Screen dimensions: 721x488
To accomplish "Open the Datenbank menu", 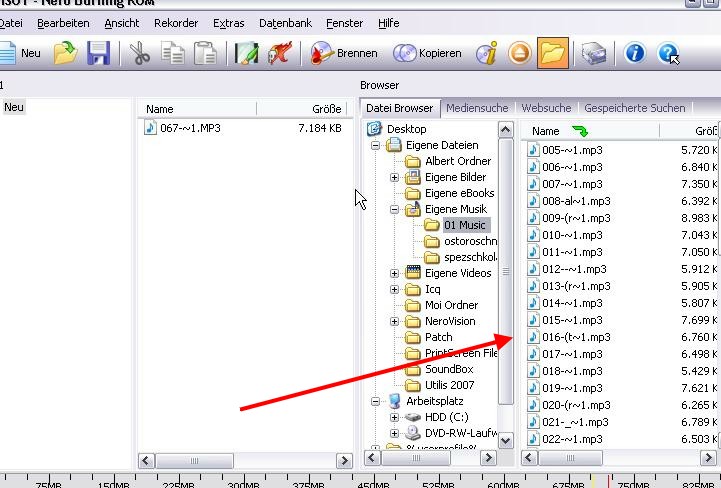I will (286, 23).
